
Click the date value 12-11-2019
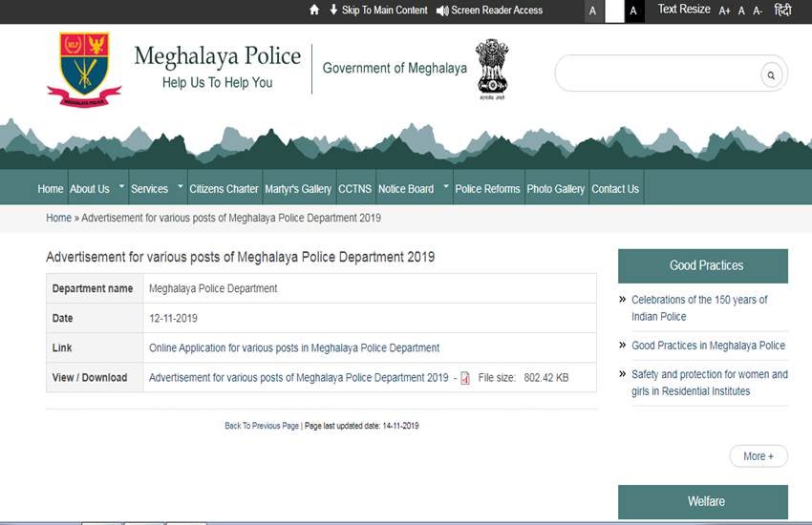point(173,318)
